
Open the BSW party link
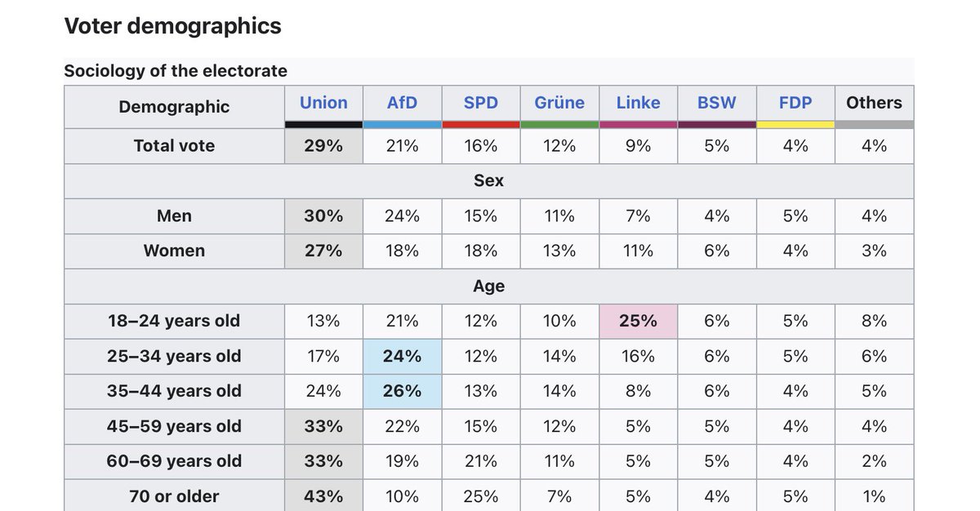point(716,103)
